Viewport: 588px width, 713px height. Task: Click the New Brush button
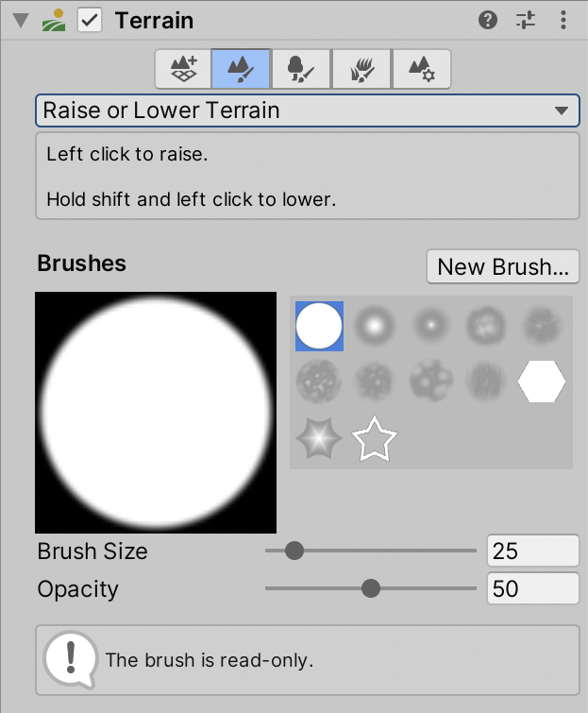click(x=503, y=266)
